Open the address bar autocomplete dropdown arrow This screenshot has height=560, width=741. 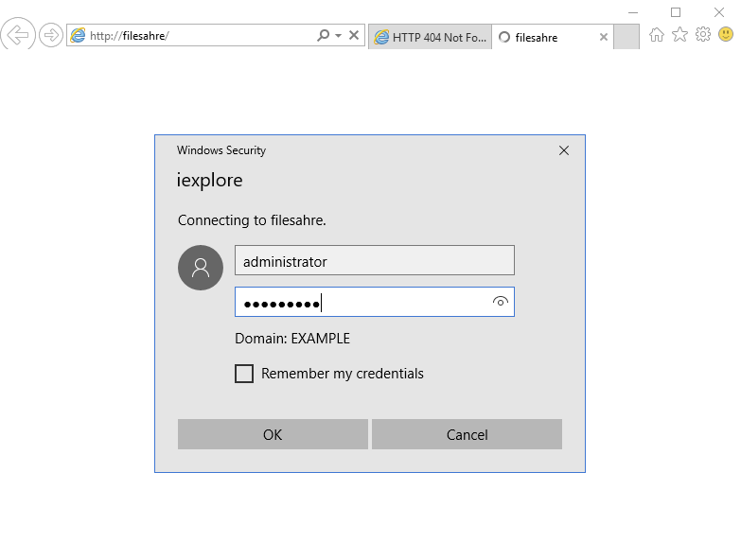338,35
